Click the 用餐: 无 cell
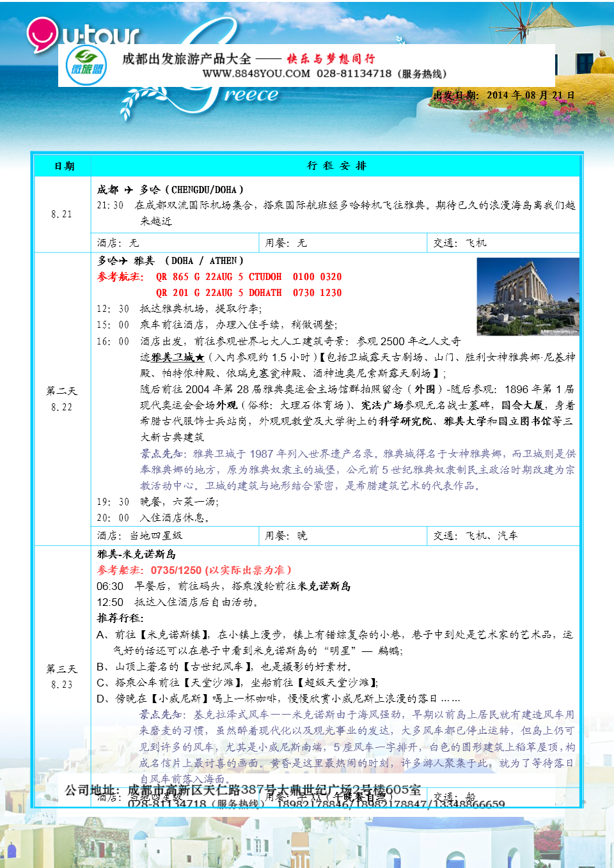 point(343,243)
